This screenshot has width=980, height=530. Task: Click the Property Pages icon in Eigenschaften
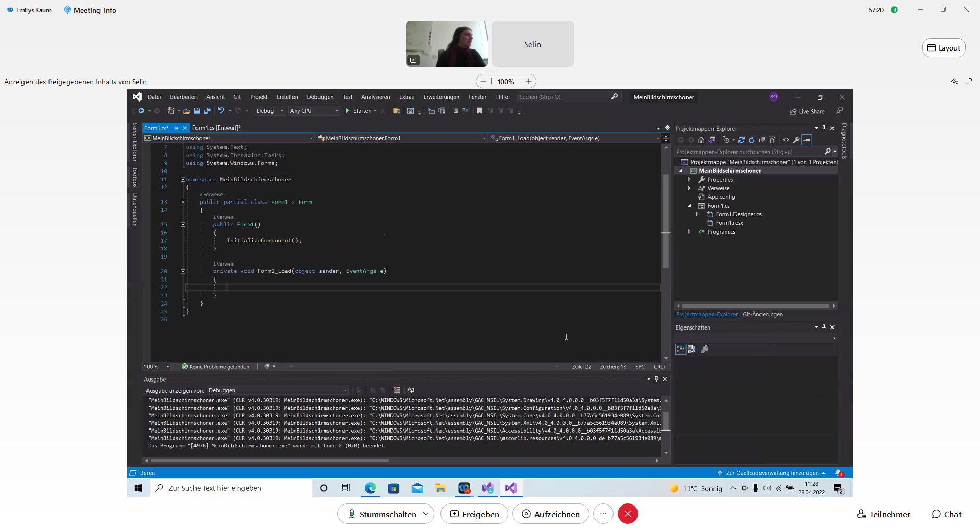coord(705,349)
